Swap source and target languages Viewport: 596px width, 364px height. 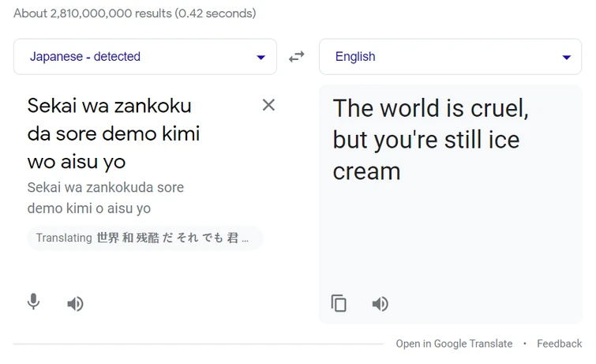[297, 57]
